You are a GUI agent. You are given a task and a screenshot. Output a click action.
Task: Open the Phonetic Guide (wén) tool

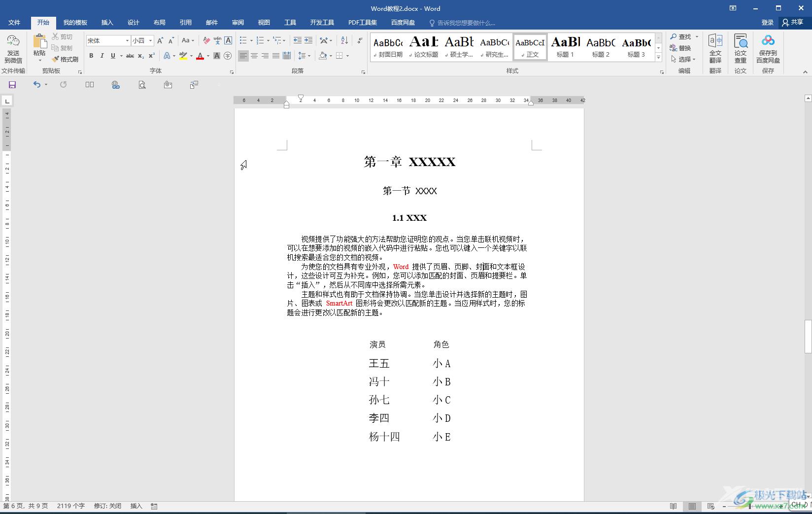pyautogui.click(x=217, y=40)
